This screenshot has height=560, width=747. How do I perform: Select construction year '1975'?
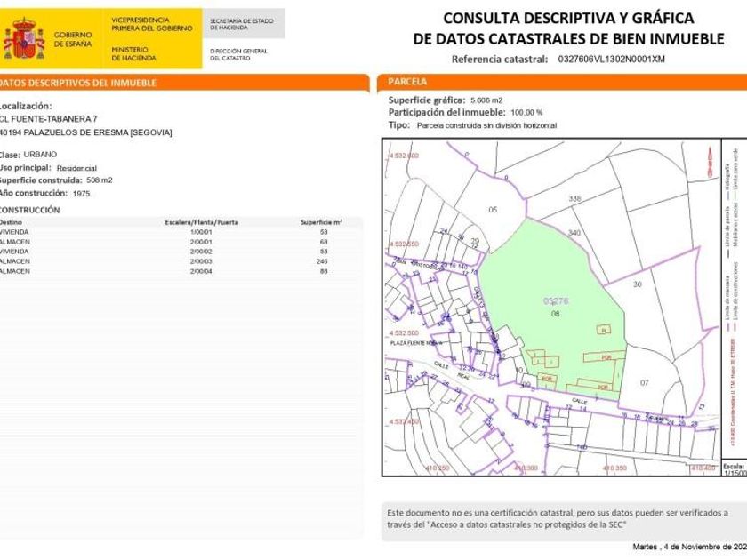tap(81, 194)
